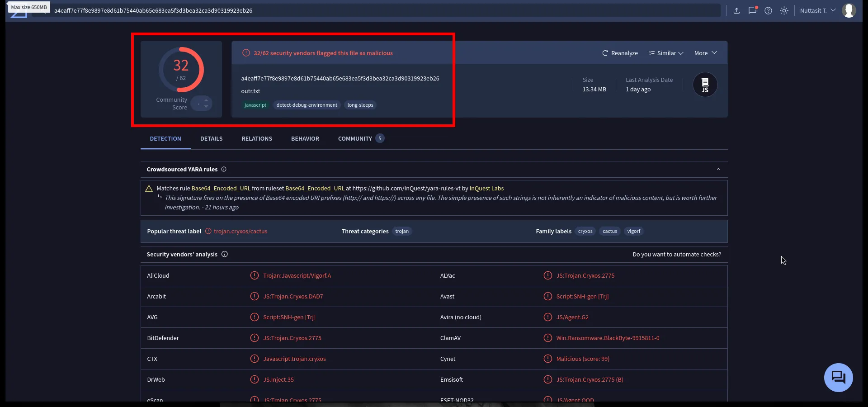Open the More dropdown menu
Screen dimensions: 868x407
705,53
